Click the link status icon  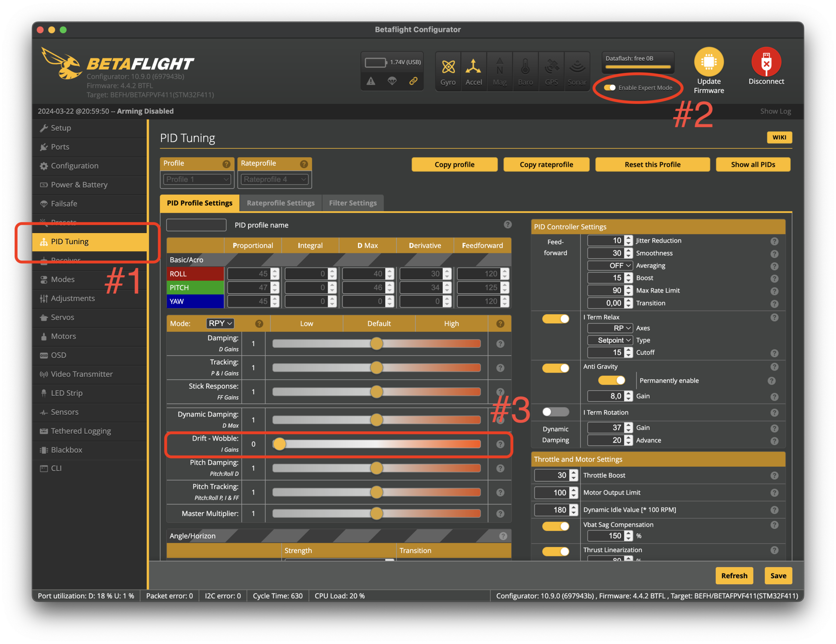pyautogui.click(x=413, y=81)
